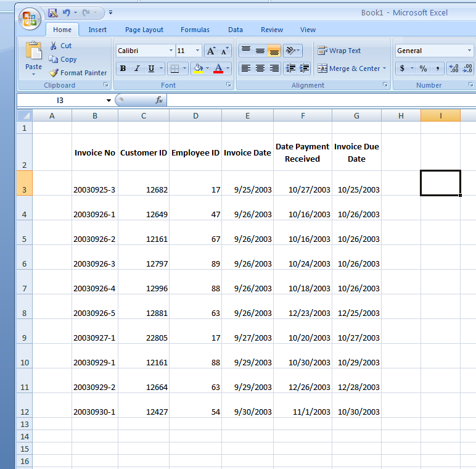This screenshot has width=476, height=469.
Task: Open the Font size dropdown
Action: coord(198,51)
